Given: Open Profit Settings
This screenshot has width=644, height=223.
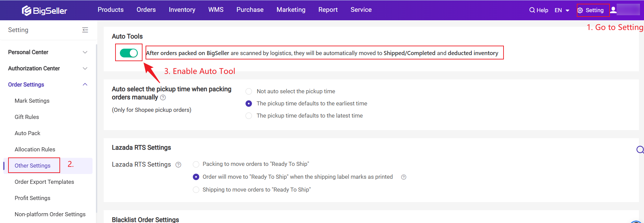Looking at the screenshot, I should tap(32, 198).
